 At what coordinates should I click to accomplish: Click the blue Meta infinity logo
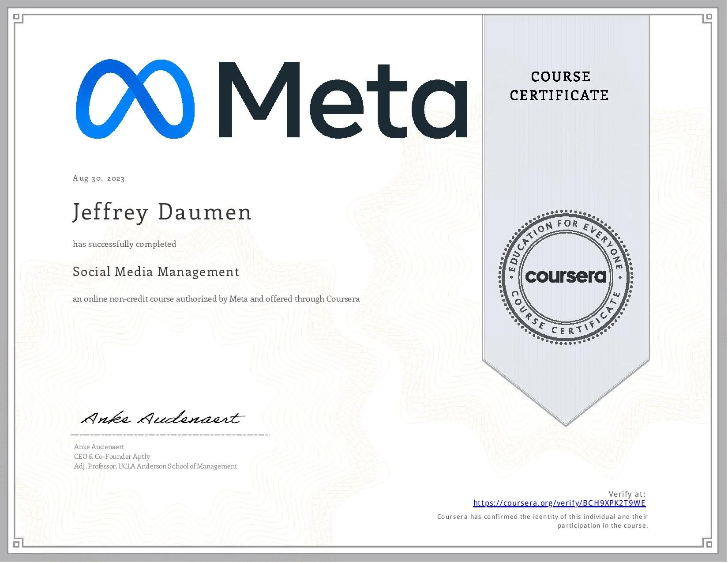point(135,99)
